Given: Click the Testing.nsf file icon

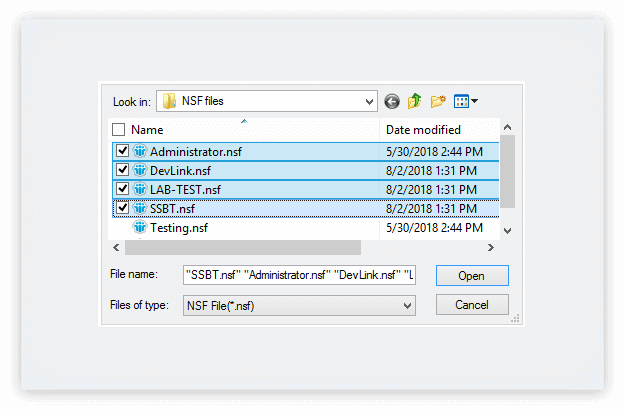Looking at the screenshot, I should tap(140, 228).
